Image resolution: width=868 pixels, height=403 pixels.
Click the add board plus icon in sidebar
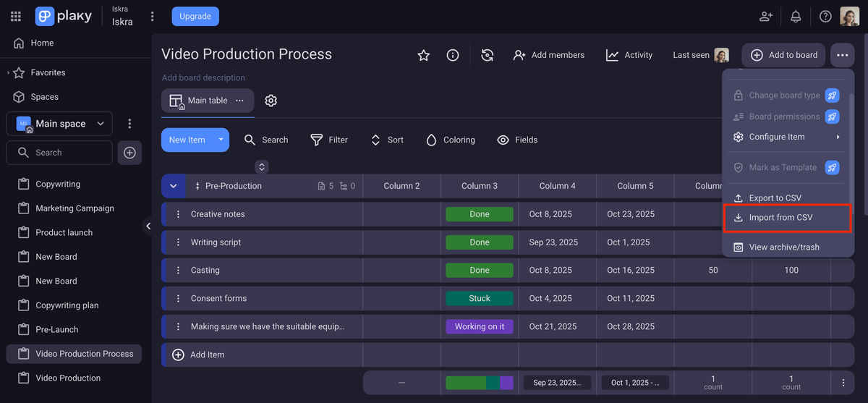tap(129, 153)
